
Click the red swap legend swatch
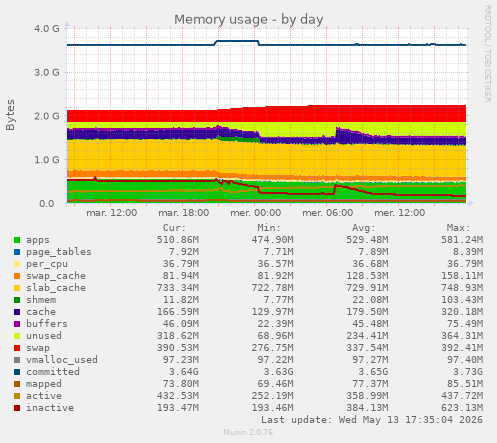click(x=17, y=348)
